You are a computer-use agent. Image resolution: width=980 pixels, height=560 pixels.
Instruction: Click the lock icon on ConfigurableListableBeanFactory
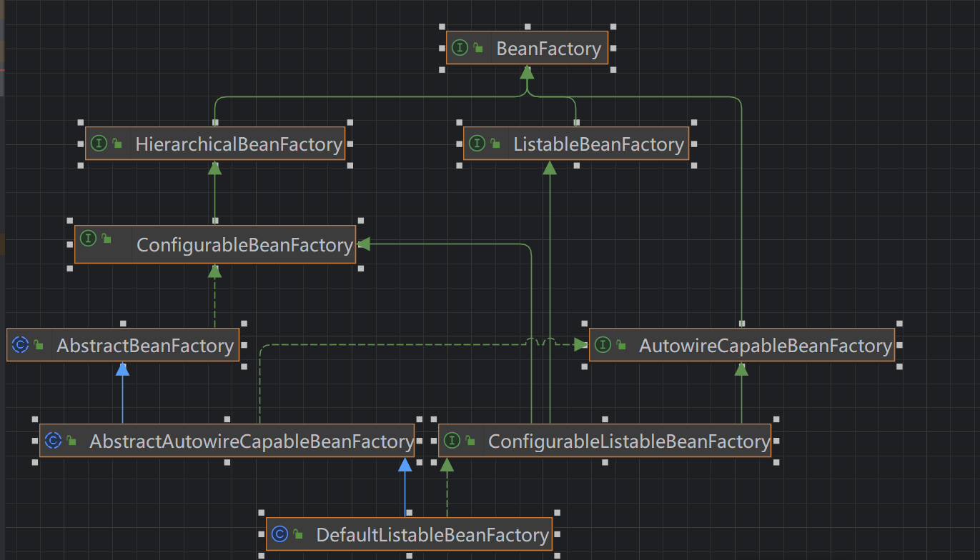coord(470,441)
